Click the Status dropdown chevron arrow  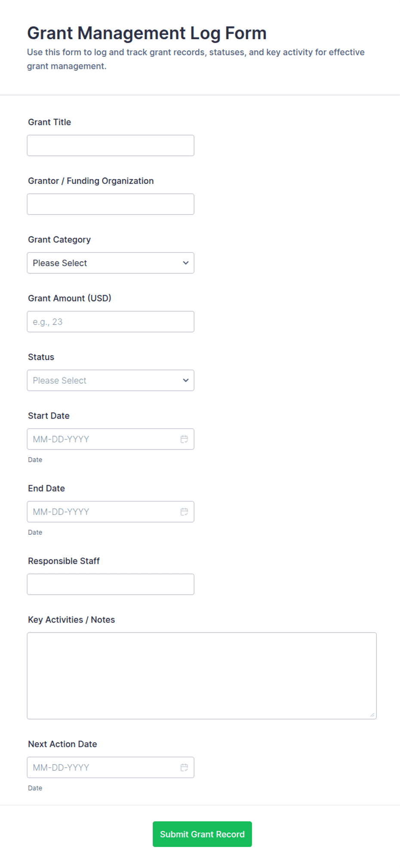tap(186, 381)
